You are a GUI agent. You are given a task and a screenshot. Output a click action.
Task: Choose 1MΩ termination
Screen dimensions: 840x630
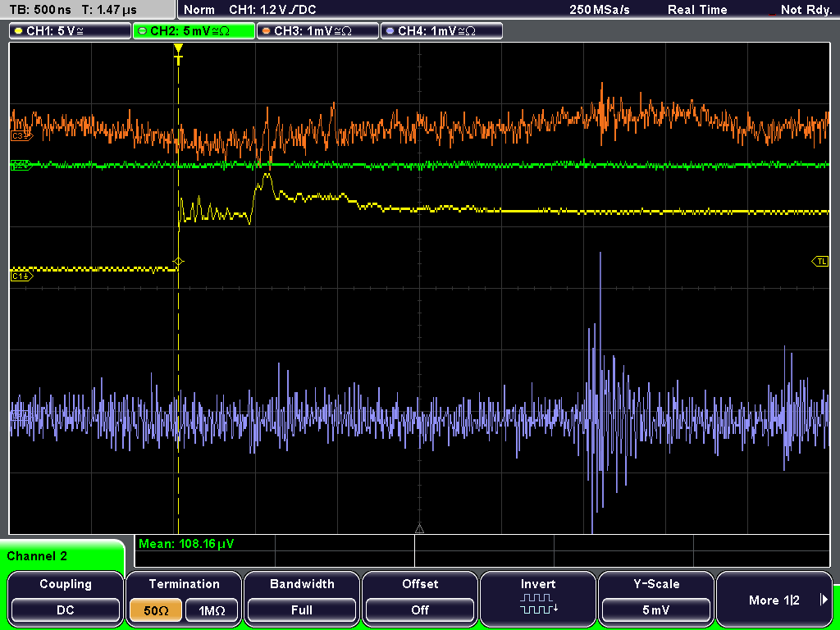point(212,609)
